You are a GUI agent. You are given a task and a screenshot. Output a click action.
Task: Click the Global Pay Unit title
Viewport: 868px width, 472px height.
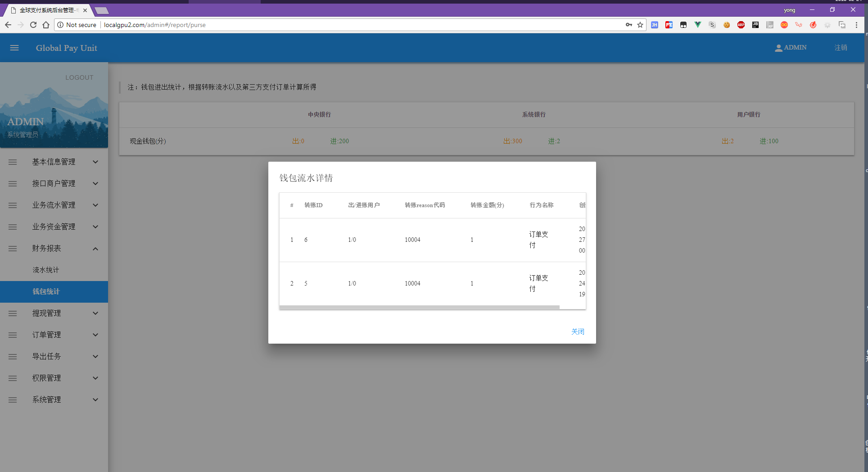[67, 48]
